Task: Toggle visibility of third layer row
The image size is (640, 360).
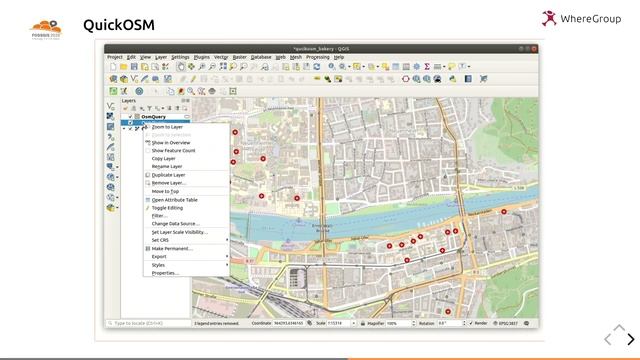Action: pyautogui.click(x=131, y=129)
